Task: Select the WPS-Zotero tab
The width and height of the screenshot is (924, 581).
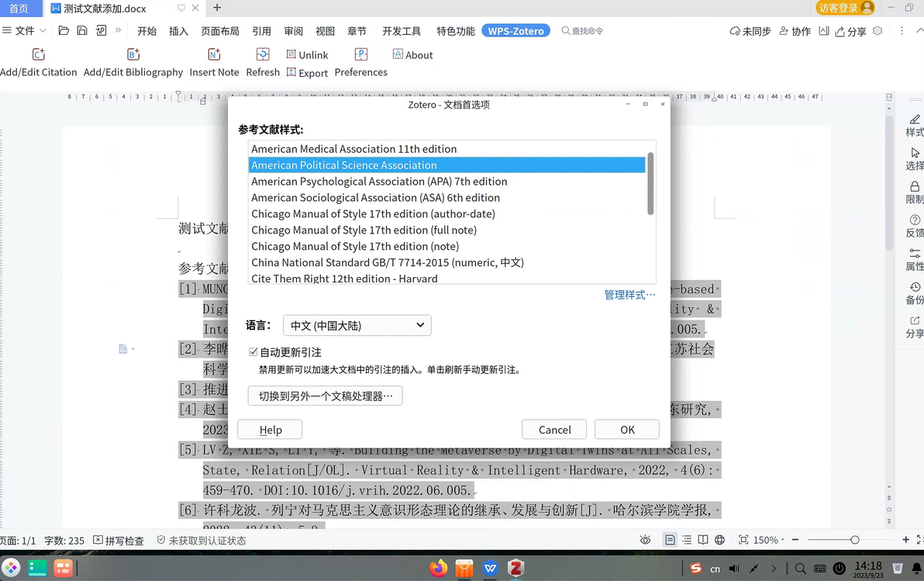Action: (x=515, y=31)
